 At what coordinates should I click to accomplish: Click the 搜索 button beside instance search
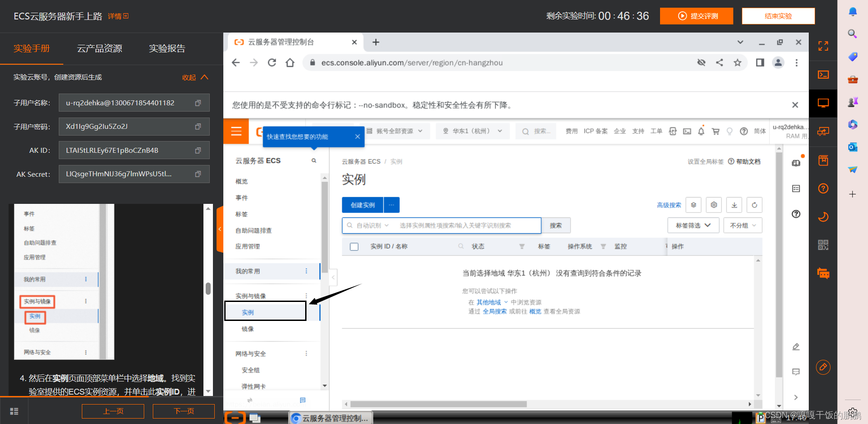[x=556, y=226]
